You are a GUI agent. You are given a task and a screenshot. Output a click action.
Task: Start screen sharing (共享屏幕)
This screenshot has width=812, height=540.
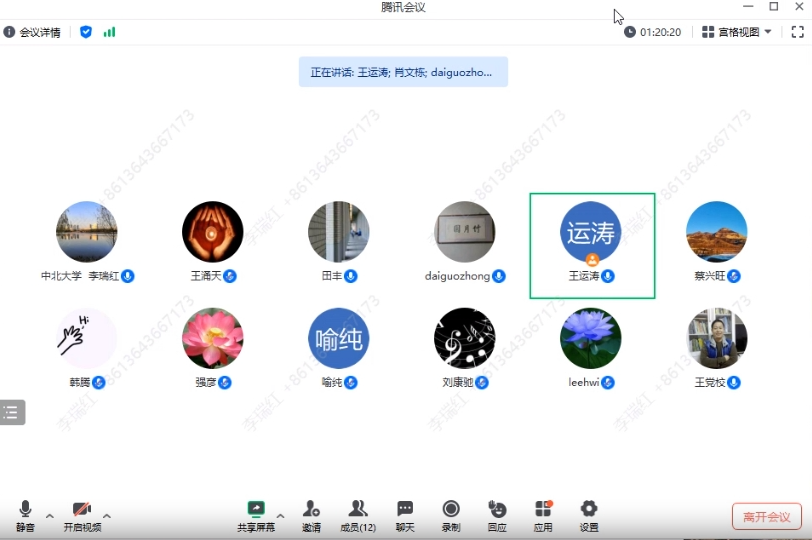tap(256, 515)
